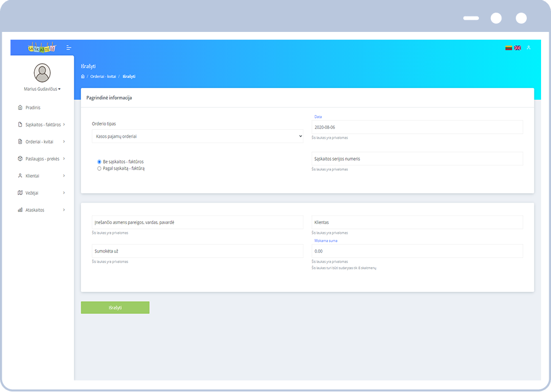Expand the Vežėjai submenu chevron
The image size is (551, 392).
click(64, 193)
